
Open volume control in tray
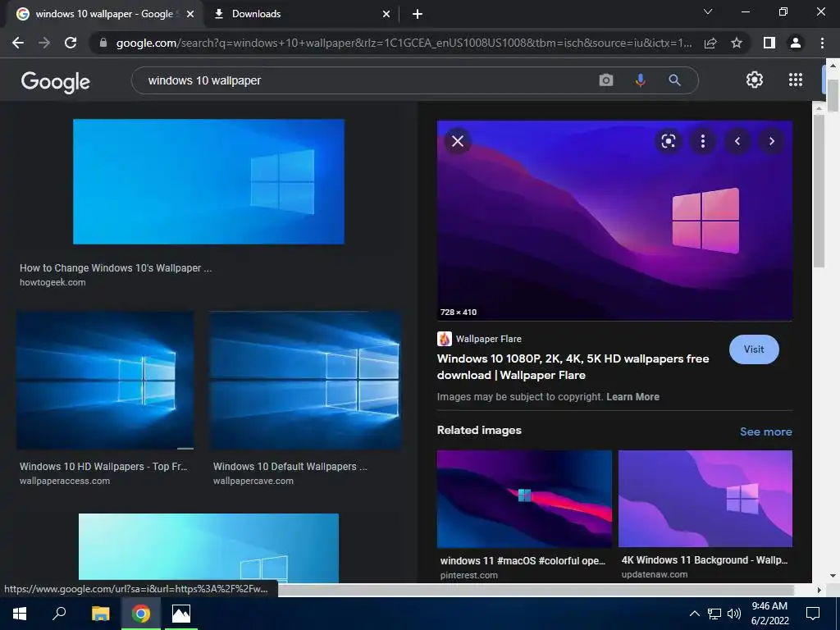734,614
